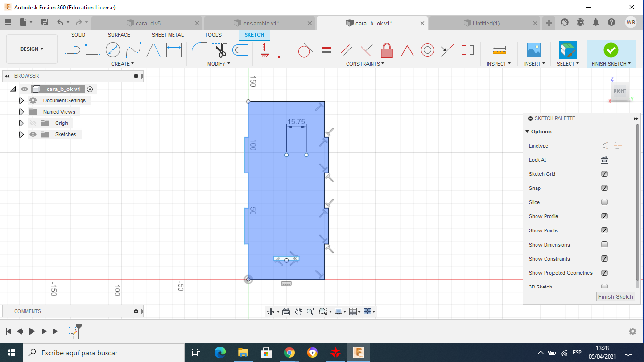
Task: Toggle Show Projected Geometries checkbox
Action: coord(604,273)
